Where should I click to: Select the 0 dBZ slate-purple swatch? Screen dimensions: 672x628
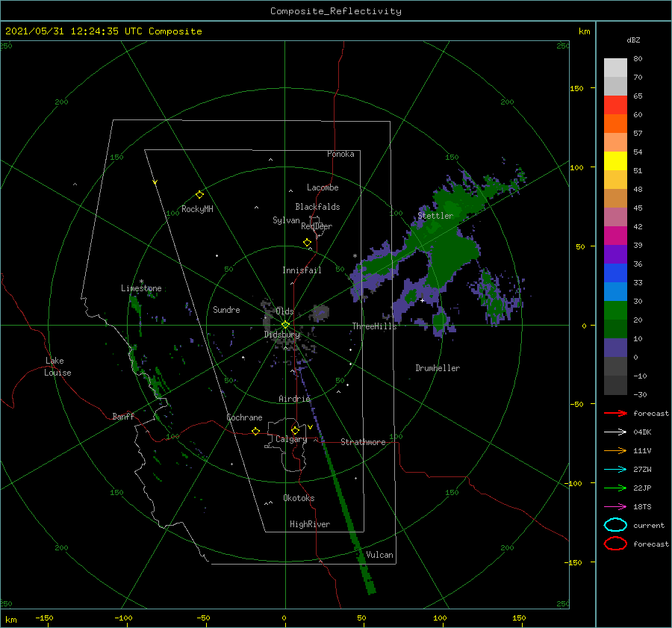(615, 348)
